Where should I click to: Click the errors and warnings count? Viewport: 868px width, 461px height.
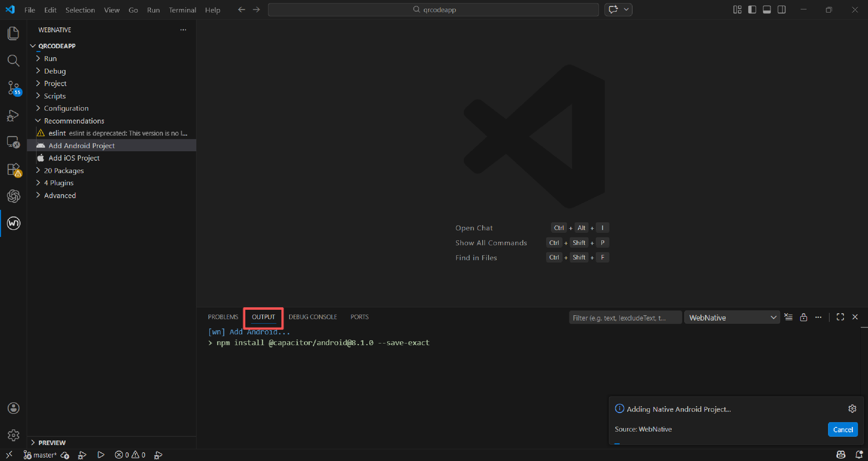(x=130, y=455)
